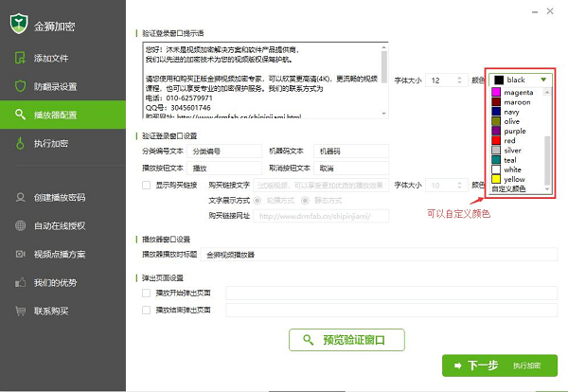Viewport: 568px width, 392px height.
Task: Select the 轮播方式 radio button
Action: (257, 201)
